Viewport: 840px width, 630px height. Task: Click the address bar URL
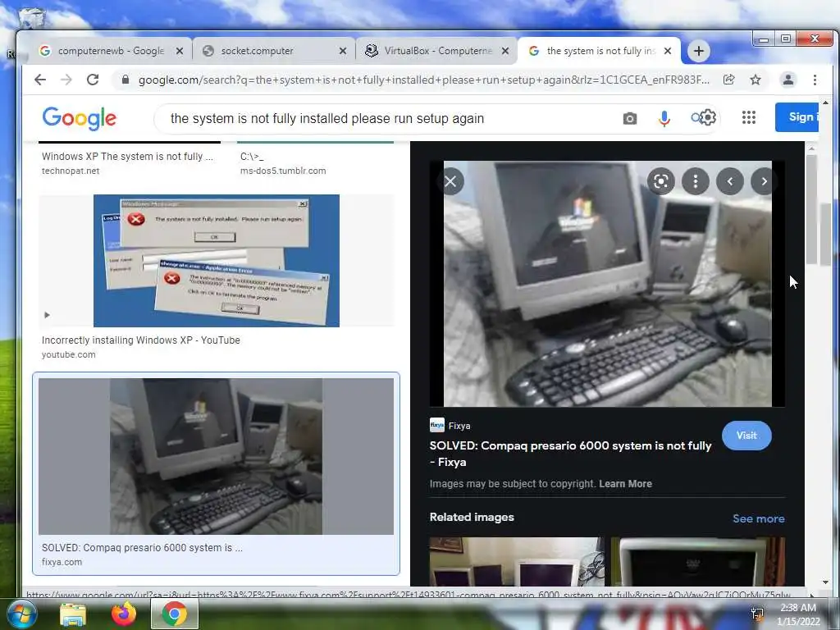[x=423, y=80]
